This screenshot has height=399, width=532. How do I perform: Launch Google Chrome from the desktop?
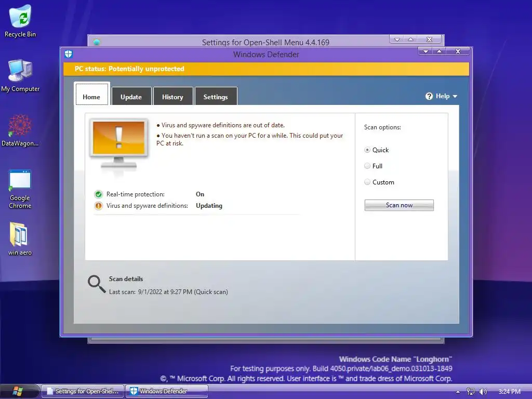(x=20, y=189)
